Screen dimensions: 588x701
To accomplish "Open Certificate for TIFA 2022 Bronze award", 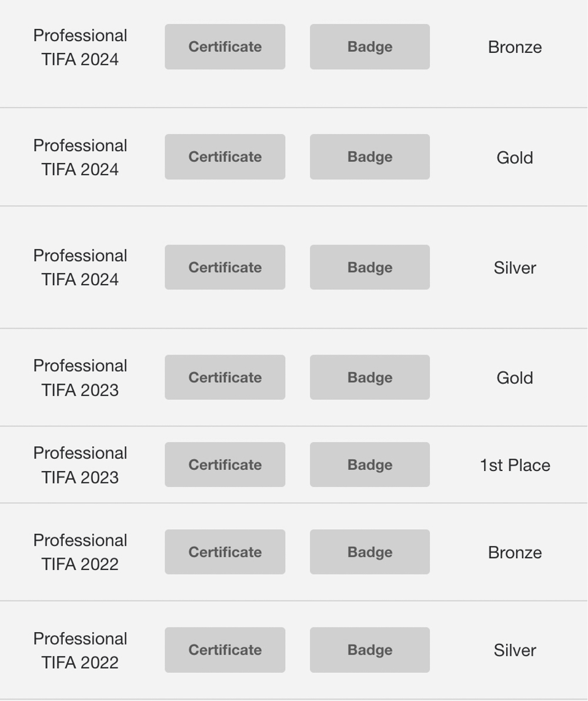I will [x=225, y=552].
